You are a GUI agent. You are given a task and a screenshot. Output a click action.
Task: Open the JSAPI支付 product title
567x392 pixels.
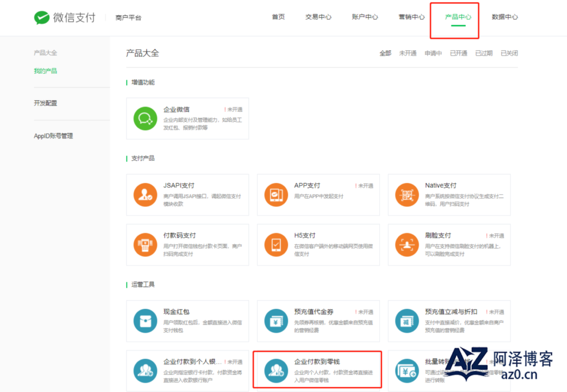179,185
